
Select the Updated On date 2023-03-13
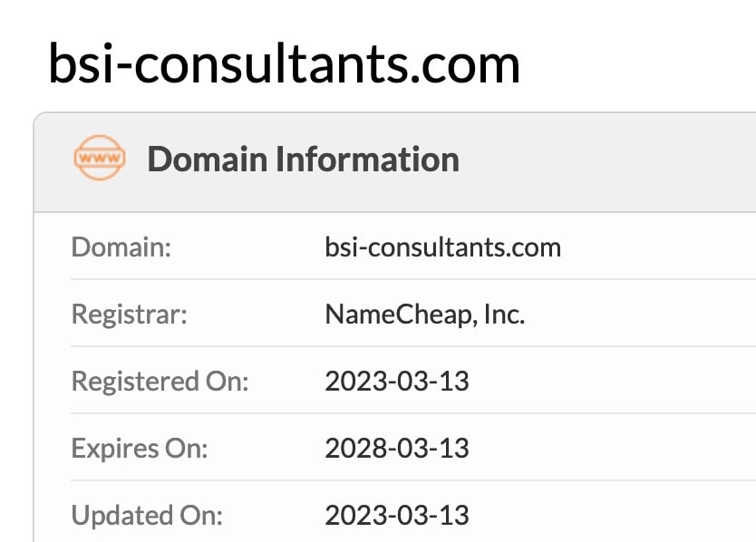(397, 516)
